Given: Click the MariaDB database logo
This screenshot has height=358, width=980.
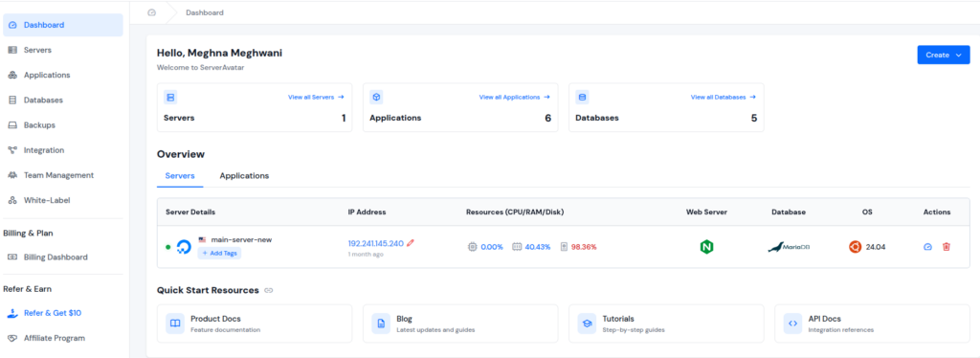Looking at the screenshot, I should (789, 247).
